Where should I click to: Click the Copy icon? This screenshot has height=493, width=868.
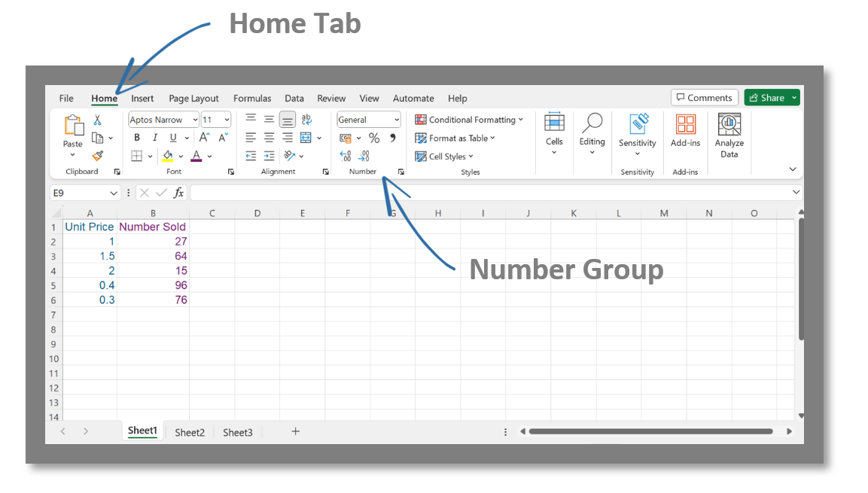coord(97,138)
